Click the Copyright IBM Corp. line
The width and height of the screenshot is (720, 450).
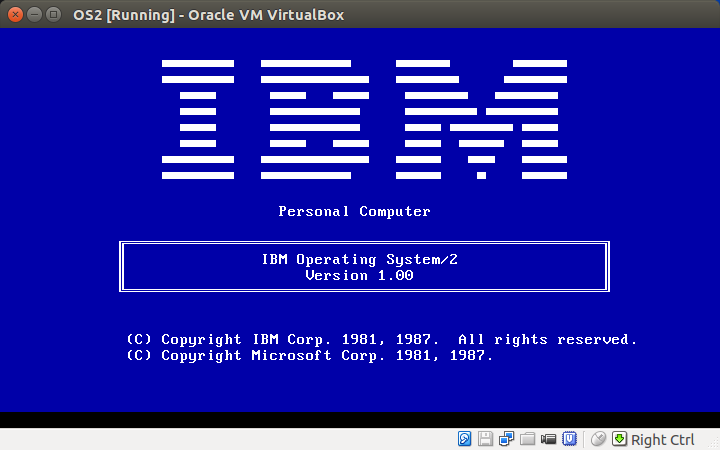coord(382,340)
